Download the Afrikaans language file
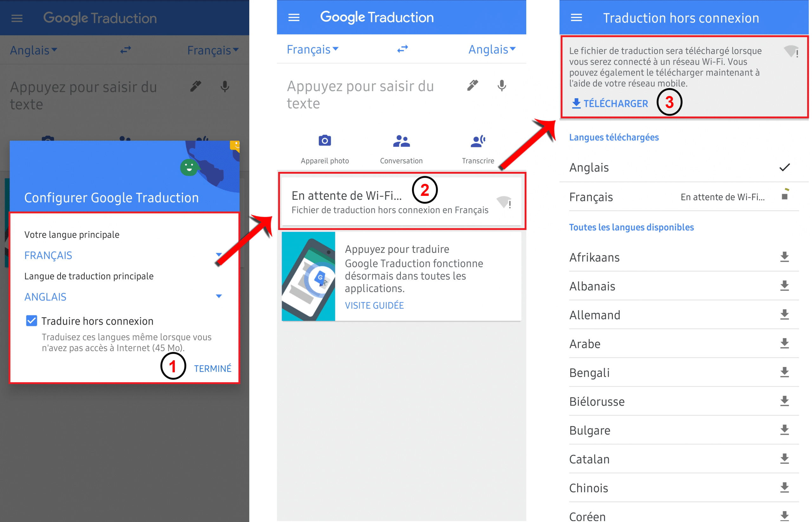This screenshot has width=812, height=522. coord(784,257)
